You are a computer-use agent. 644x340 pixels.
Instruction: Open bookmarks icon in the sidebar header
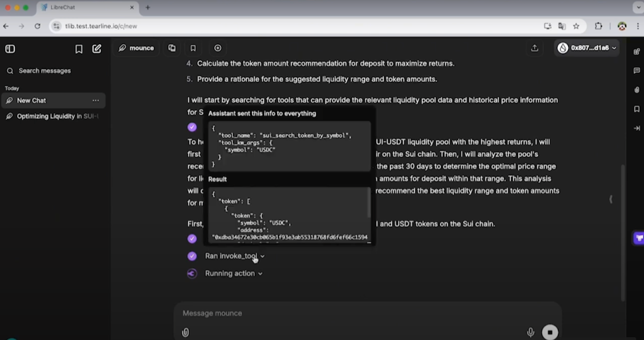[x=79, y=49]
